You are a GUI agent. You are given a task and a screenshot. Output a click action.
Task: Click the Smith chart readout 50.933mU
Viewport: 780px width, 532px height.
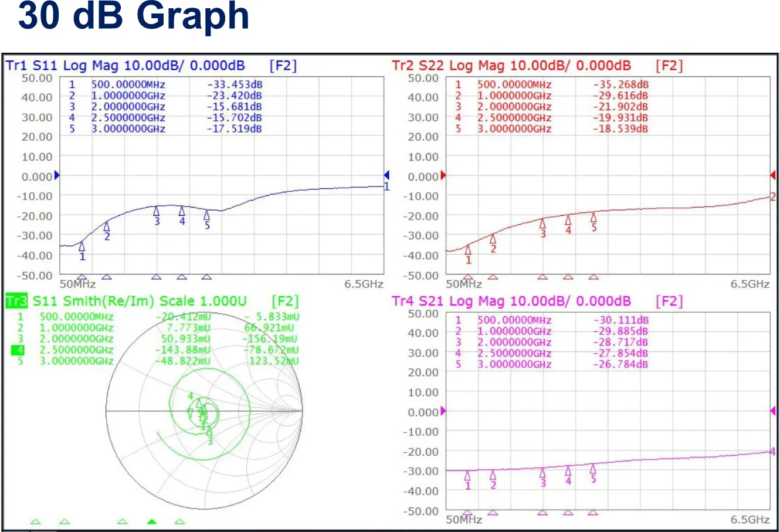point(185,339)
